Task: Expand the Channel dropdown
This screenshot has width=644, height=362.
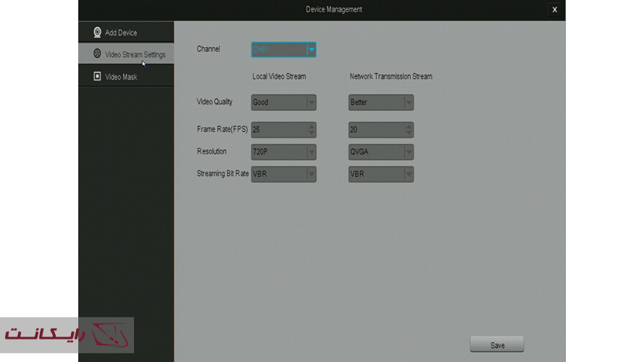Action: coord(311,50)
